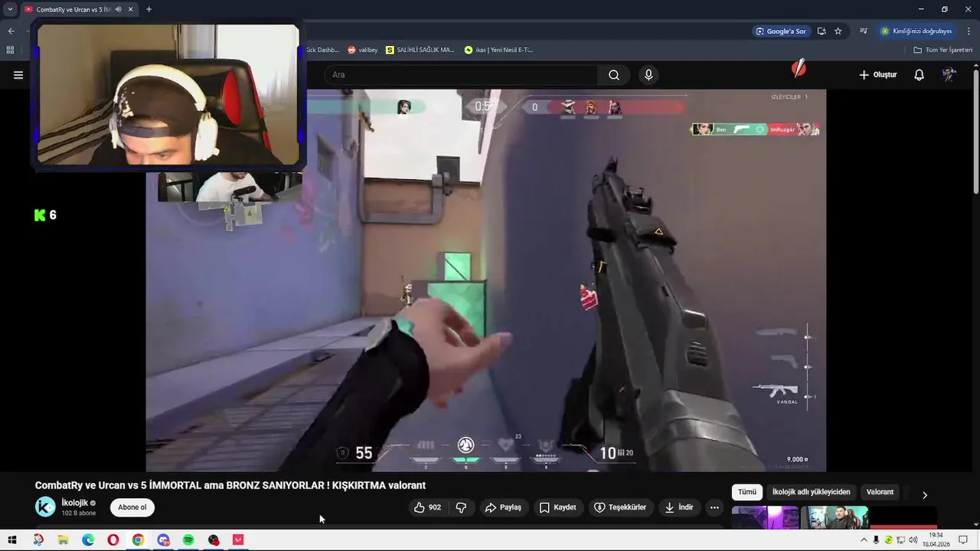
Task: Open Valorant red icon in taskbar
Action: 238,540
